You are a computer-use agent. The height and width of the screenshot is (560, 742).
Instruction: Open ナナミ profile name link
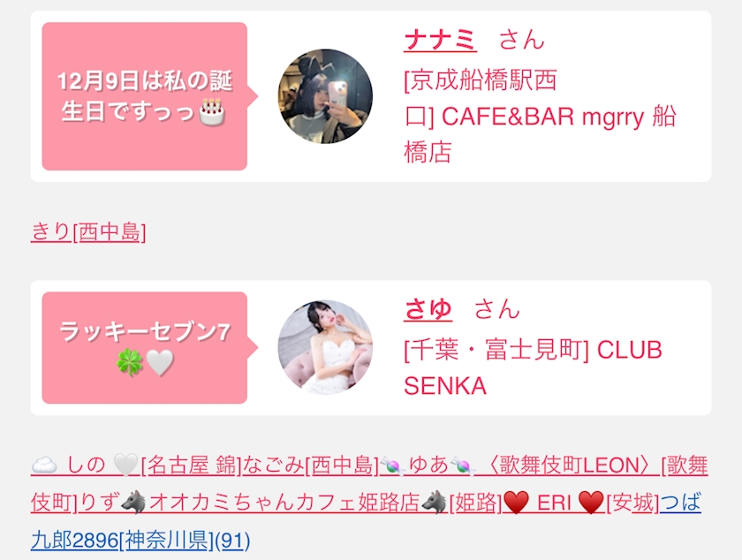[441, 40]
